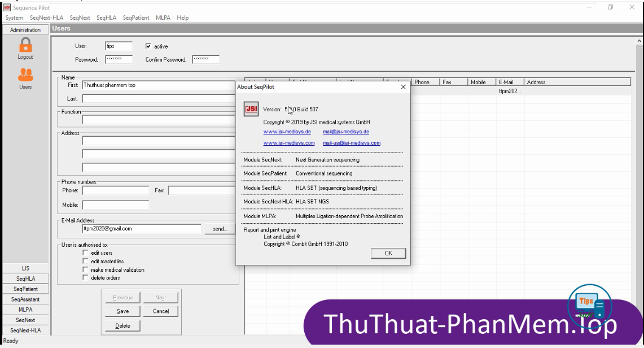This screenshot has height=348, width=644.
Task: Open the System menu
Action: pyautogui.click(x=14, y=18)
